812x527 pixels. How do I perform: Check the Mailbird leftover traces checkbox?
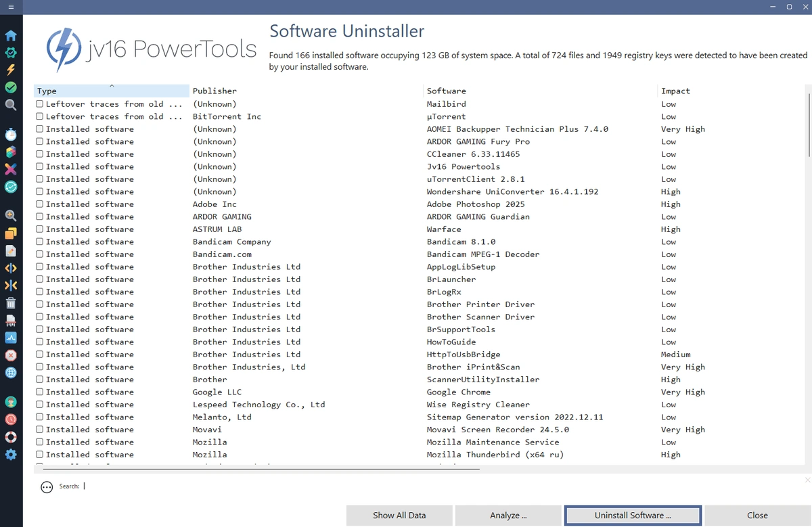(x=39, y=104)
